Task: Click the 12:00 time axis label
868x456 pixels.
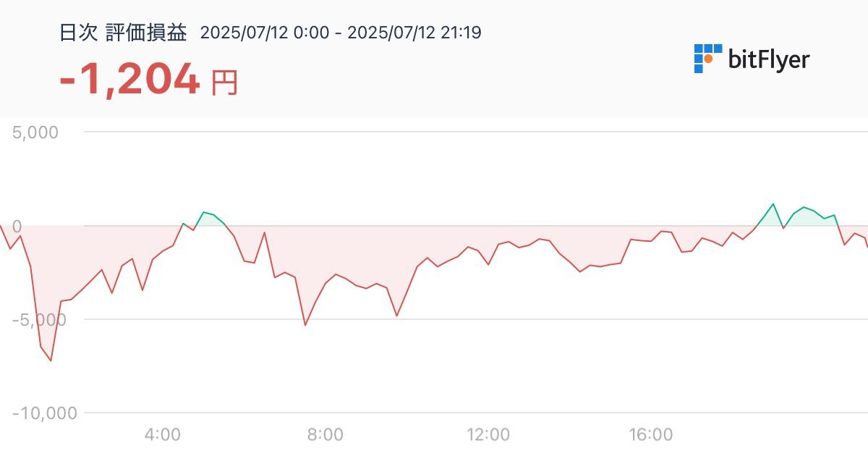Action: tap(488, 436)
